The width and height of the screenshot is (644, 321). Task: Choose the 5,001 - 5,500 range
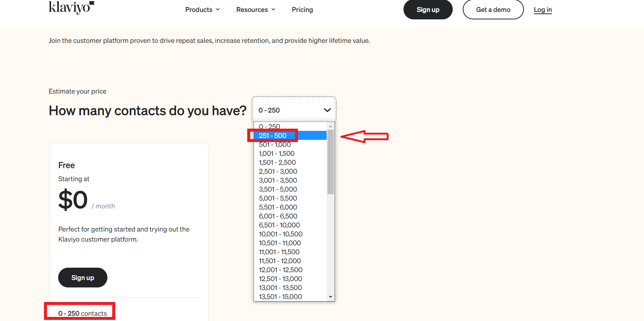click(290, 198)
